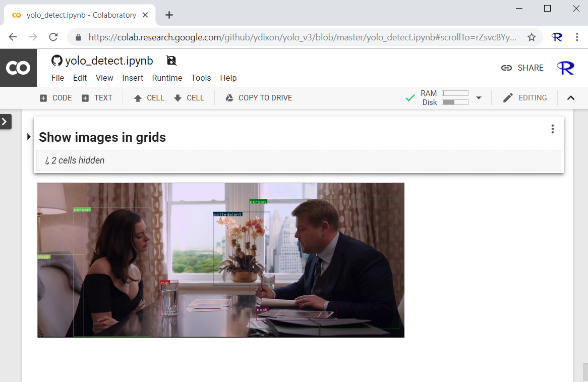
Task: Expand the Show images in grids section
Action: (29, 137)
